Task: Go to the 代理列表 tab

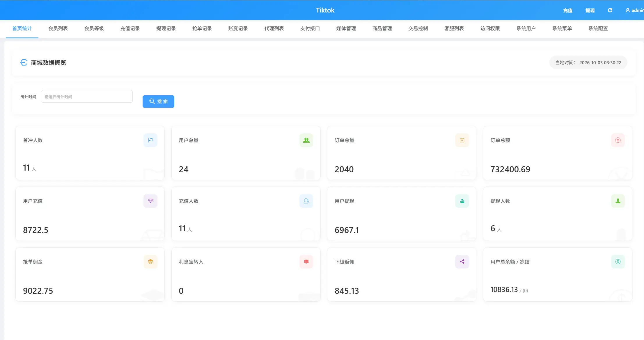Action: pos(274,28)
